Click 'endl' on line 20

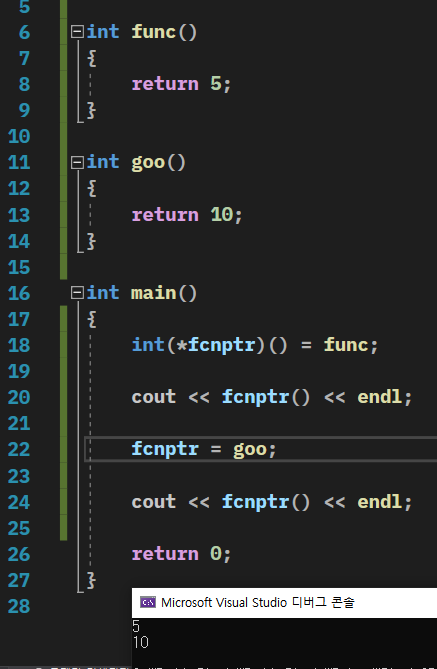coord(380,397)
